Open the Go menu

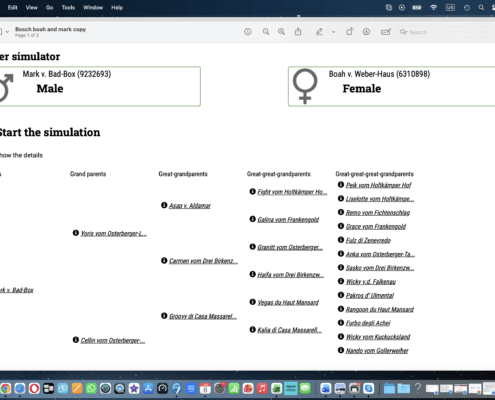50,7
